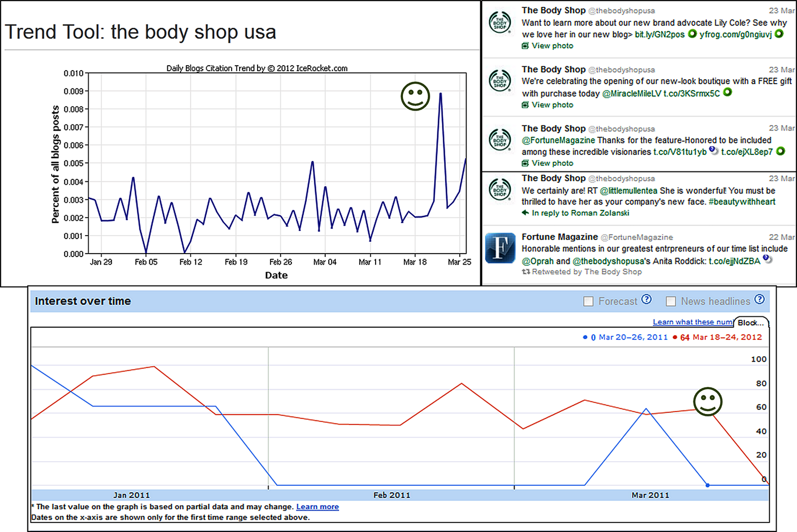Open the Learn more link
The width and height of the screenshot is (797, 532).
317,506
